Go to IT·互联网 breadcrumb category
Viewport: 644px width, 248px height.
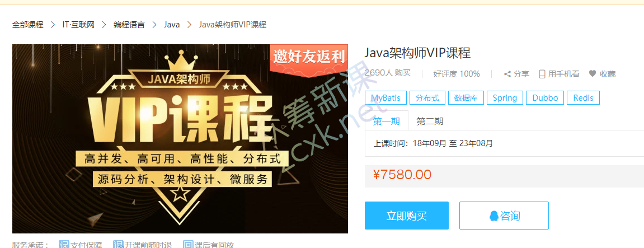(x=78, y=25)
